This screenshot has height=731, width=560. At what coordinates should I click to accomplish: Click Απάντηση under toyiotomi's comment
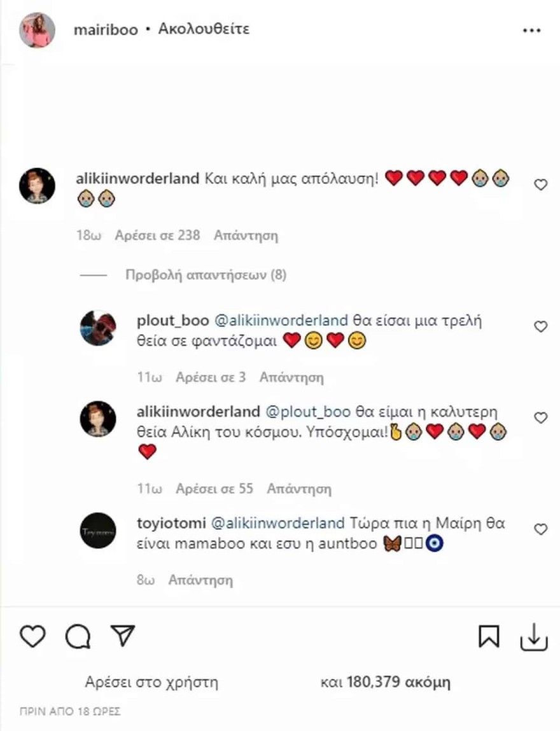coord(200,580)
